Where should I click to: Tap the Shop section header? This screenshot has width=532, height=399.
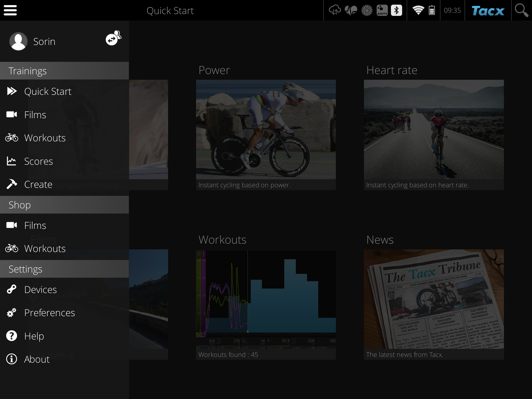64,205
